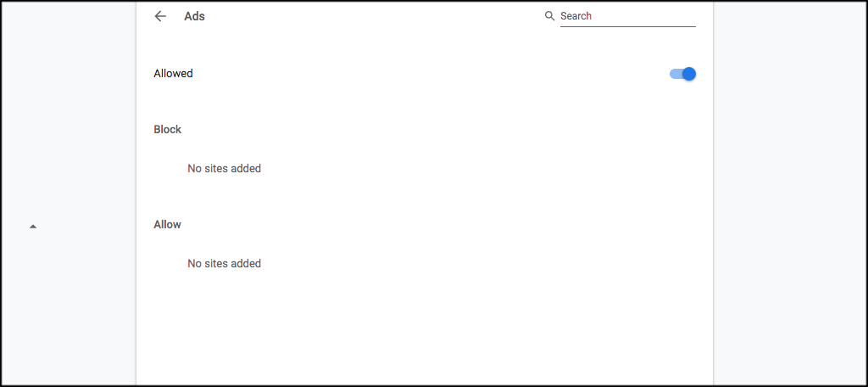
Task: Focus the Search settings text field
Action: [x=627, y=16]
